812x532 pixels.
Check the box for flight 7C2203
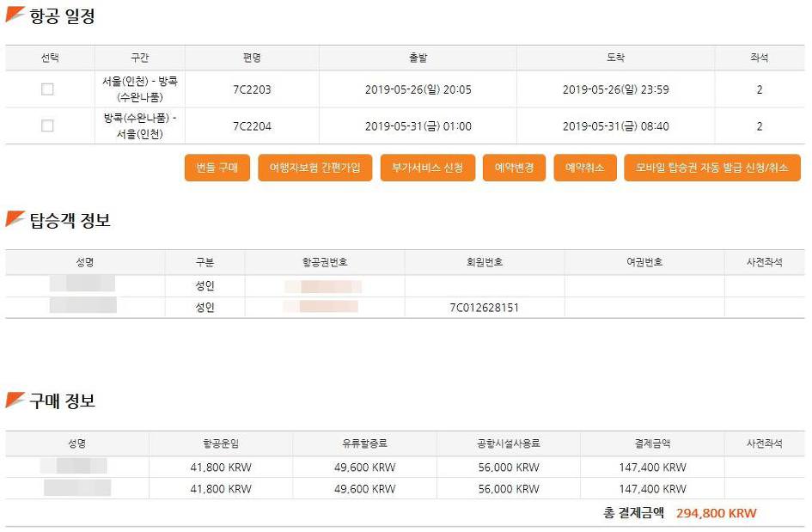coord(47,89)
